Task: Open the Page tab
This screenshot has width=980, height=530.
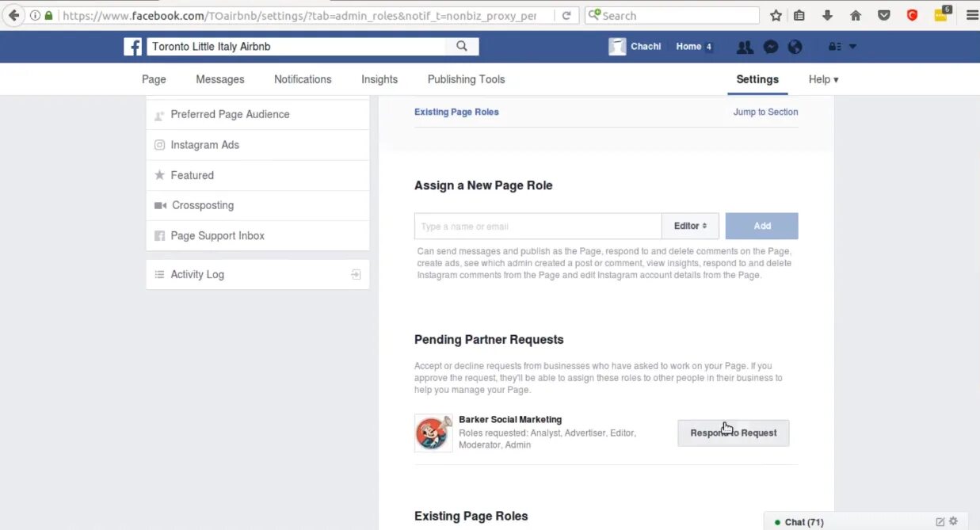Action: [154, 79]
